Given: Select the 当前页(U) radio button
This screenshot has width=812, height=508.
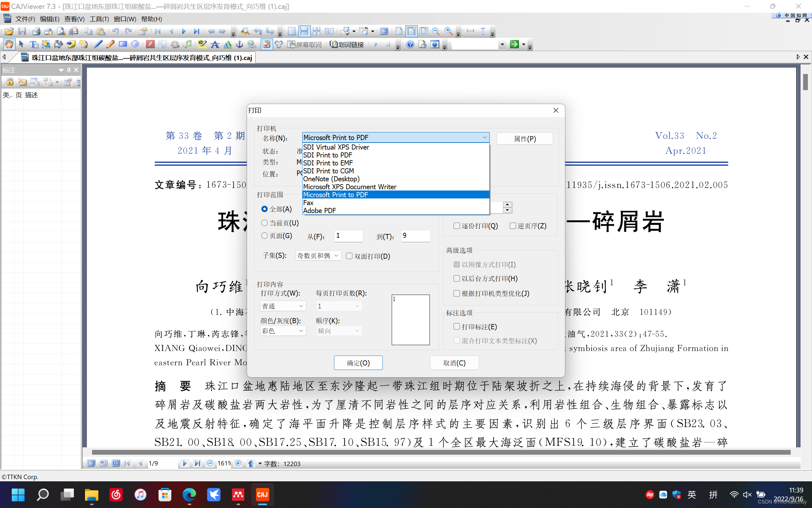Looking at the screenshot, I should [x=265, y=223].
